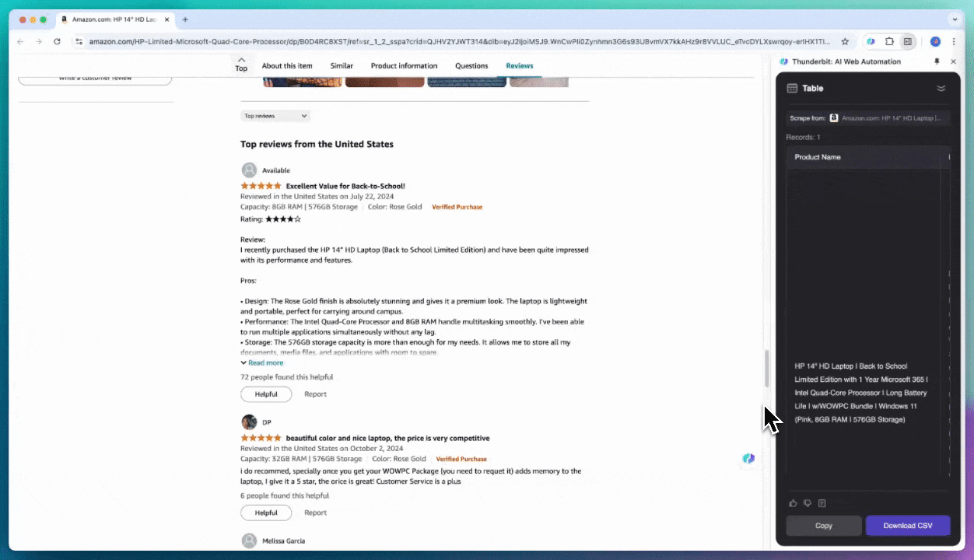Image resolution: width=974 pixels, height=560 pixels.
Task: Write a customer review
Action: pos(95,78)
